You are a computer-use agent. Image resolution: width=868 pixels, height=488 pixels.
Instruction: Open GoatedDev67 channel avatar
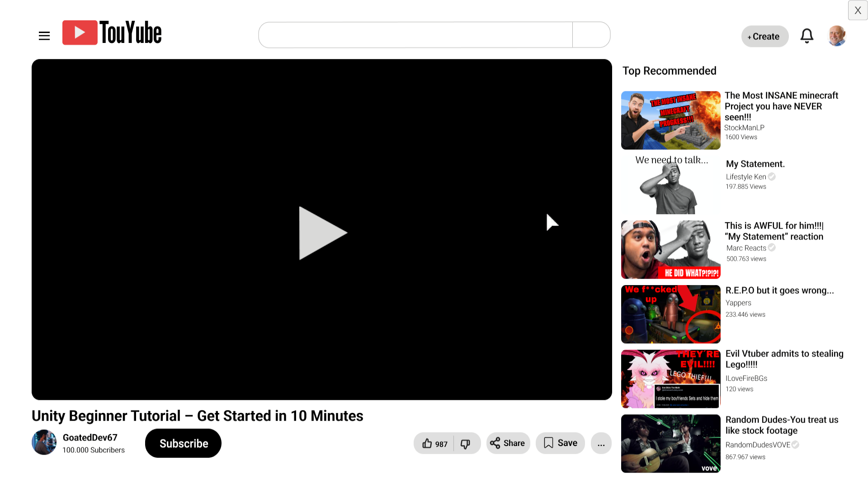click(x=44, y=442)
